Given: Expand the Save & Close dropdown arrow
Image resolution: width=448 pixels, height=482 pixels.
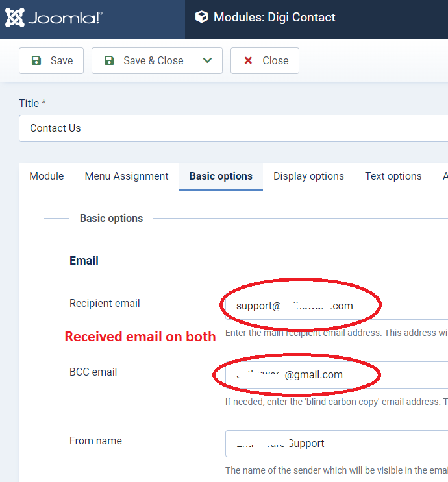Looking at the screenshot, I should 207,60.
